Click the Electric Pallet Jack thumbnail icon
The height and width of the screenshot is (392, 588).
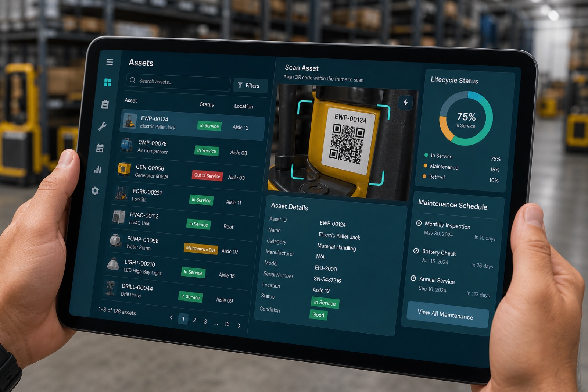[x=129, y=121]
